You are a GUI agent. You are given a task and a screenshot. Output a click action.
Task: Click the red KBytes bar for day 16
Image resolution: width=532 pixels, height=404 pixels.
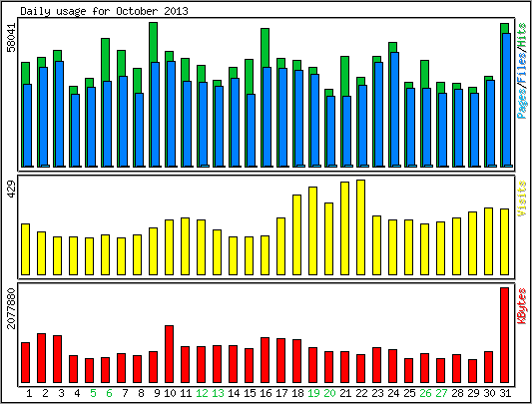265,360
